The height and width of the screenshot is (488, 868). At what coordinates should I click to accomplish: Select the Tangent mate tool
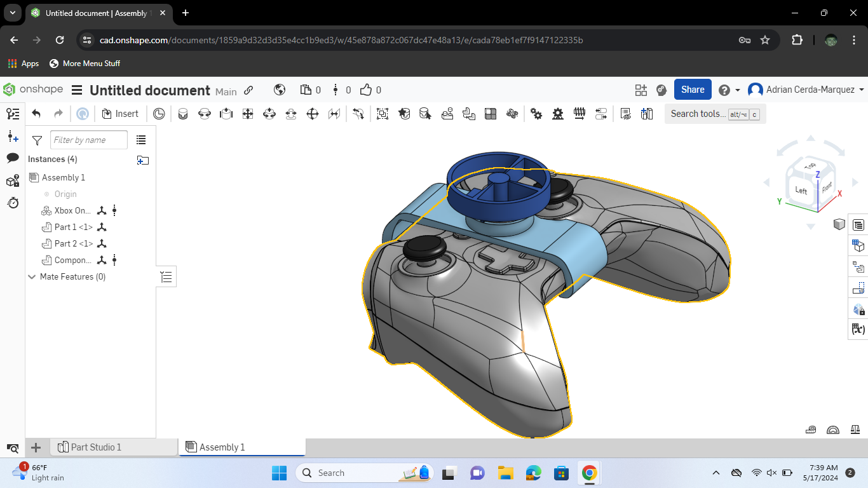(x=359, y=114)
